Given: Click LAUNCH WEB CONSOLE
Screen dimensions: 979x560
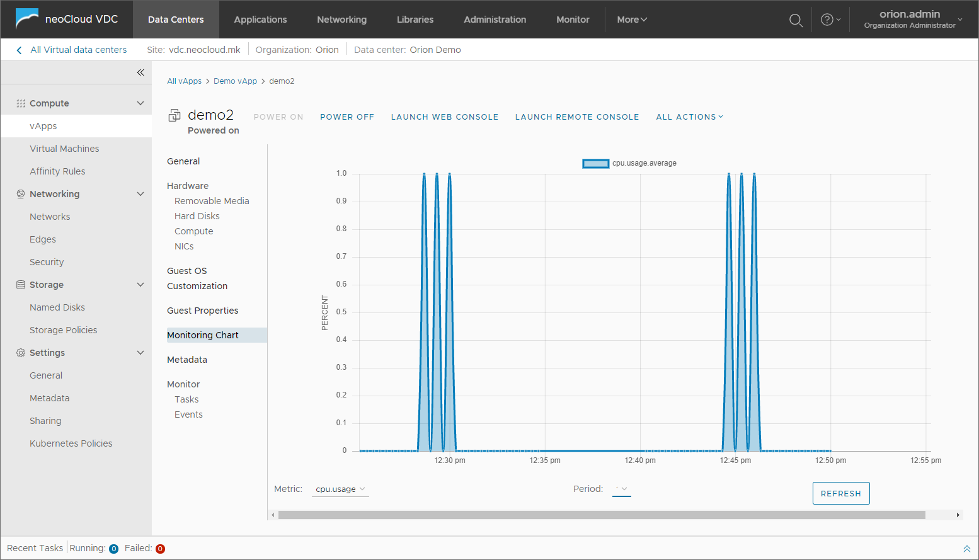Looking at the screenshot, I should point(445,117).
